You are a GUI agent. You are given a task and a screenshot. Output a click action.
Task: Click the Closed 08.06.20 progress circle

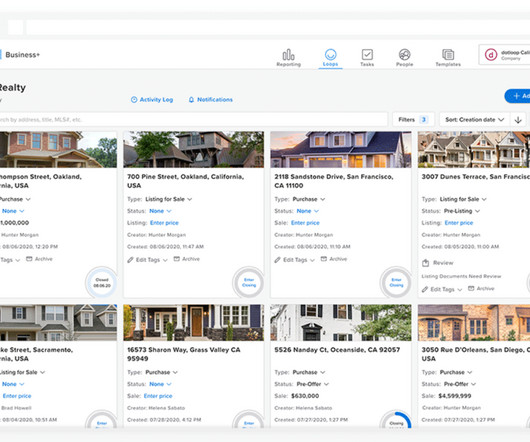tap(102, 283)
